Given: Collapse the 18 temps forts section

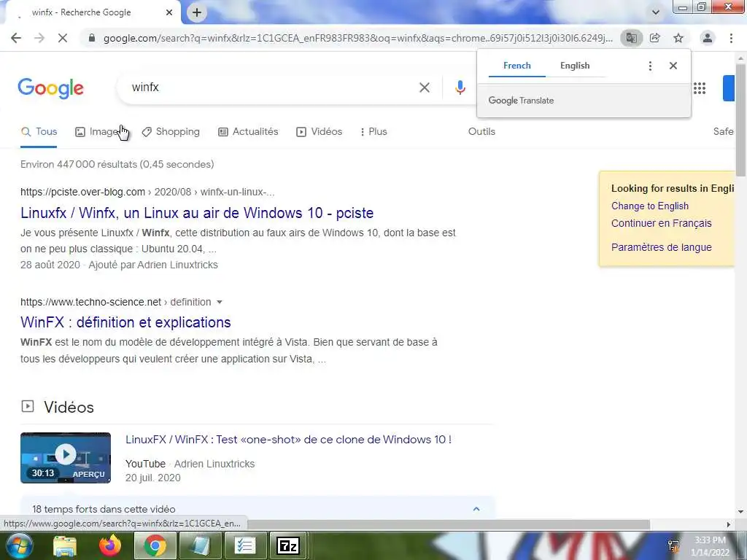Looking at the screenshot, I should [476, 509].
